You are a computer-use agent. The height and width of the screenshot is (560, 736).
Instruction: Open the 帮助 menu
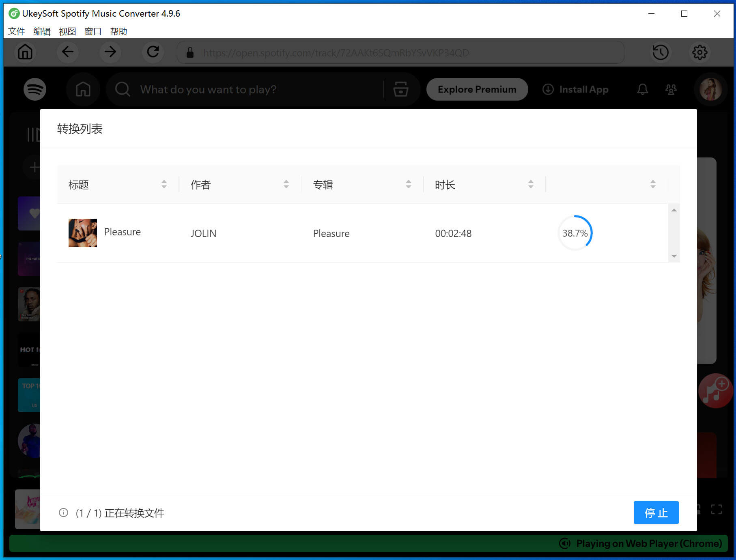(x=118, y=31)
